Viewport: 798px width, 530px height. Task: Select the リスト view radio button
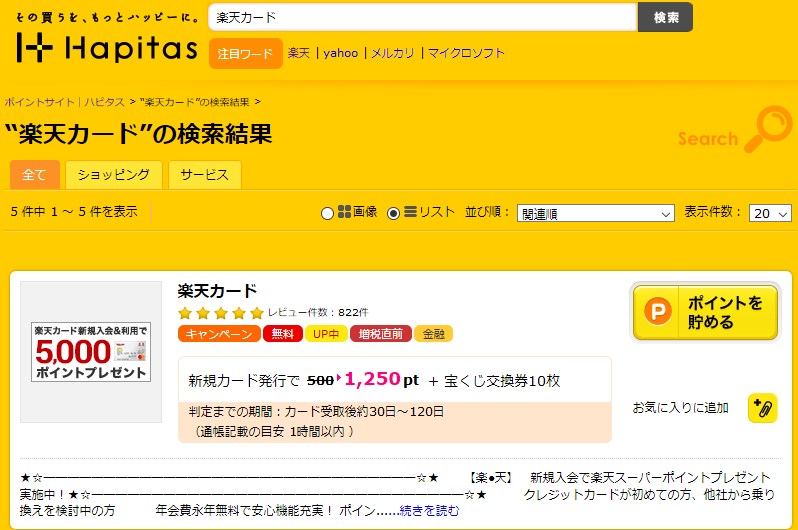point(393,213)
